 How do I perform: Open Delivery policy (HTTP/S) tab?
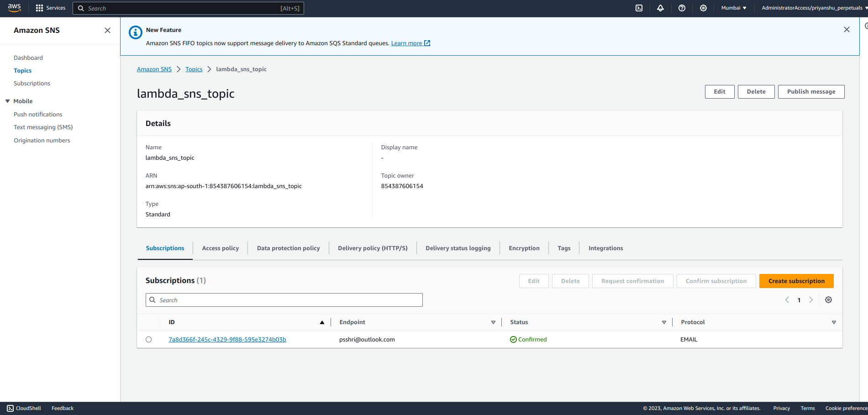click(x=373, y=248)
